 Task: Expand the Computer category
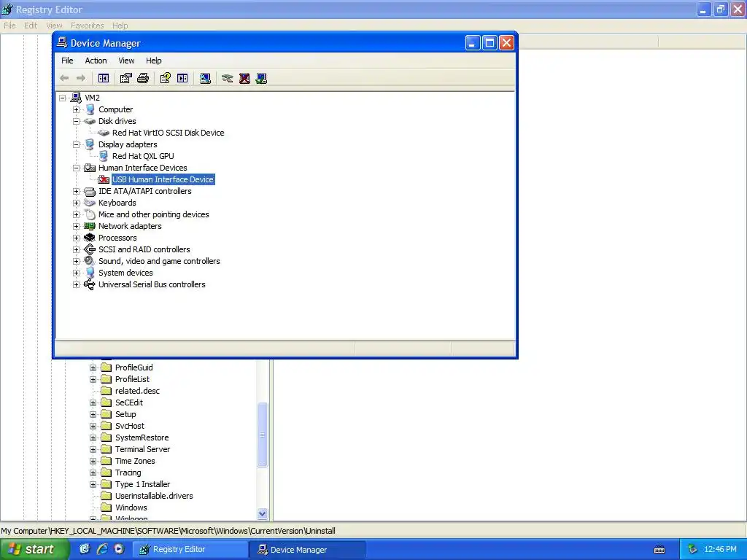pyautogui.click(x=76, y=109)
